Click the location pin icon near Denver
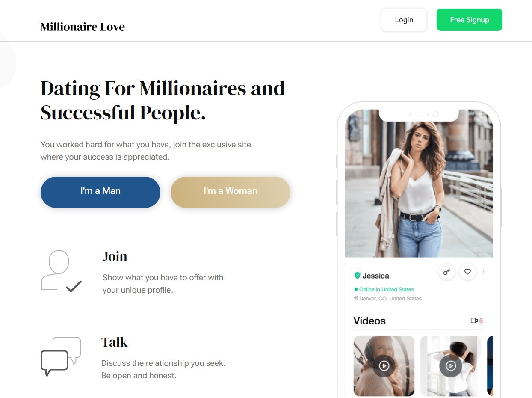The image size is (532, 398). pyautogui.click(x=356, y=298)
